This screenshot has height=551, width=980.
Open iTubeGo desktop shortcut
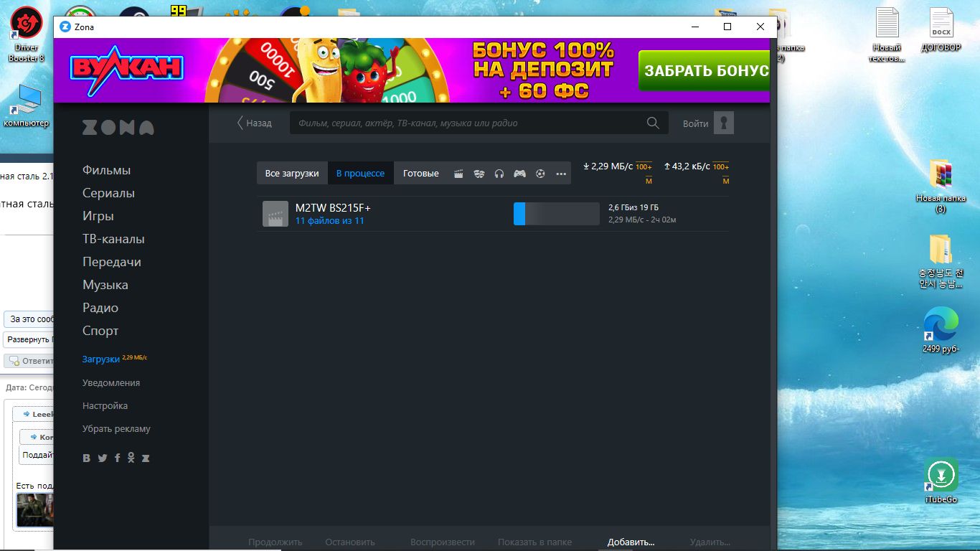941,480
